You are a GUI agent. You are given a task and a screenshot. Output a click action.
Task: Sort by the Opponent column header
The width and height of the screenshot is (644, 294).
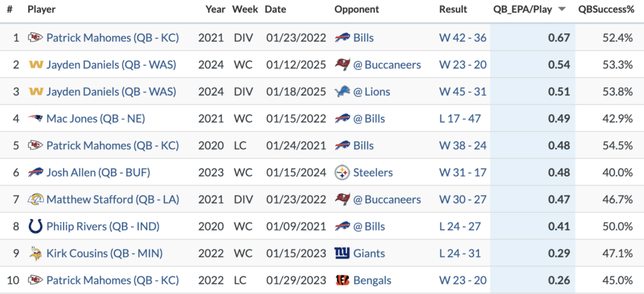(357, 9)
